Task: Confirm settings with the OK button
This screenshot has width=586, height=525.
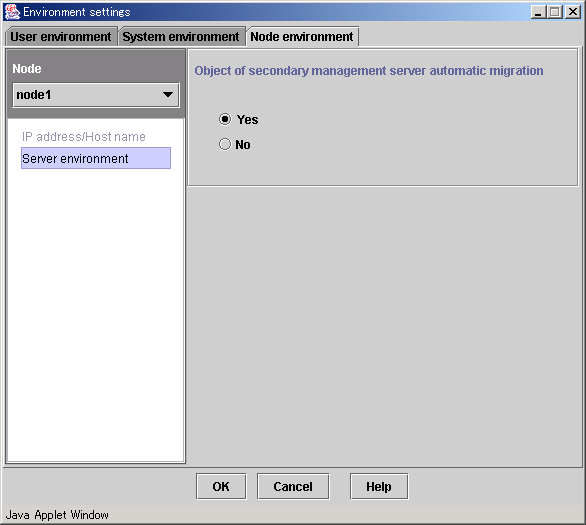Action: 221,487
